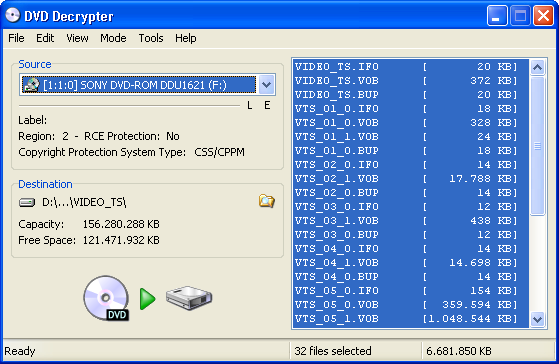
Task: Select VTS_05_0.IFO in the file list
Action: (410, 291)
